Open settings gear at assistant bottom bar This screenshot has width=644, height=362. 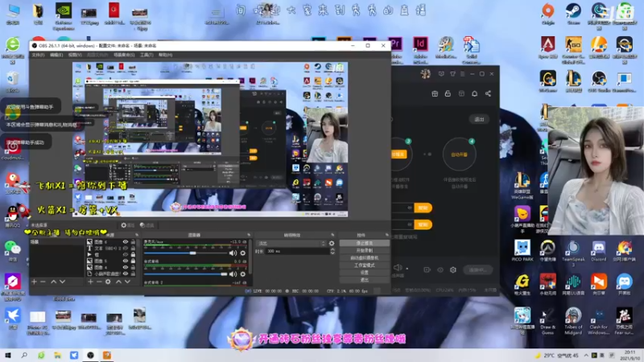pyautogui.click(x=453, y=269)
